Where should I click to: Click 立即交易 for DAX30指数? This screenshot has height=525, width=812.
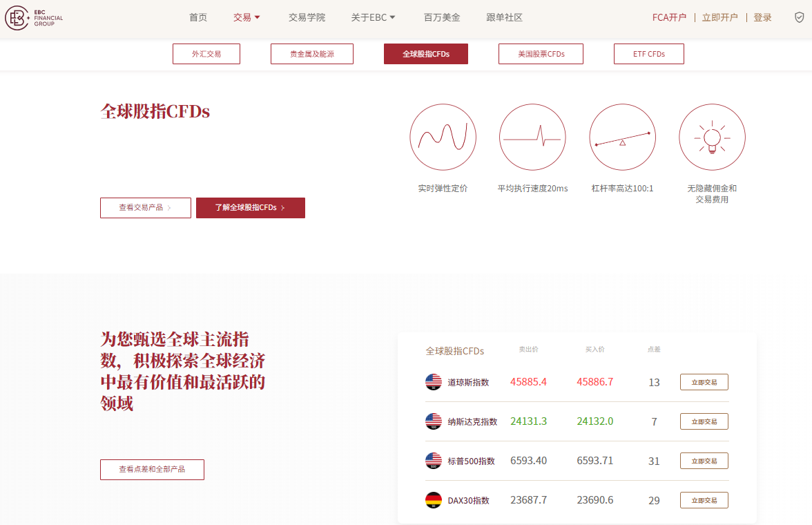[704, 500]
